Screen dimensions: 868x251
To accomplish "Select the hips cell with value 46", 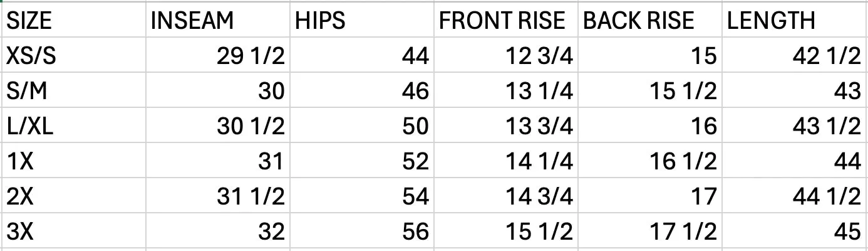I will click(x=363, y=91).
